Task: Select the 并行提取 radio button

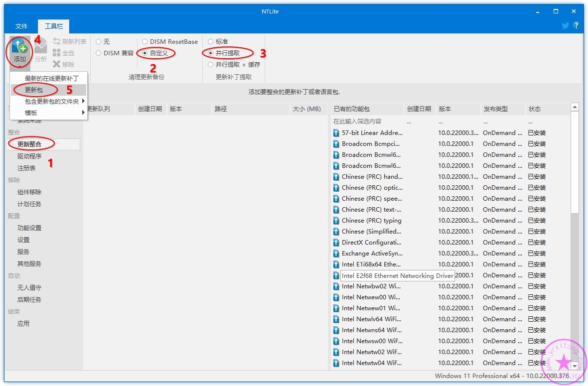Action: (x=210, y=53)
